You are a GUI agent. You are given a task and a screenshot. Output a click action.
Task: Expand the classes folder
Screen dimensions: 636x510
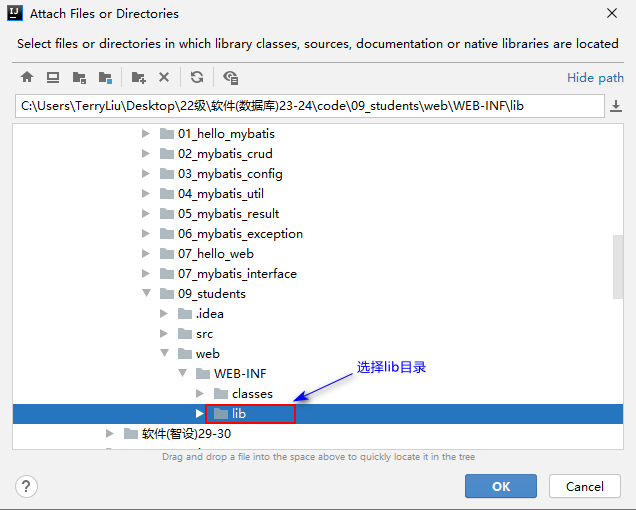[200, 393]
